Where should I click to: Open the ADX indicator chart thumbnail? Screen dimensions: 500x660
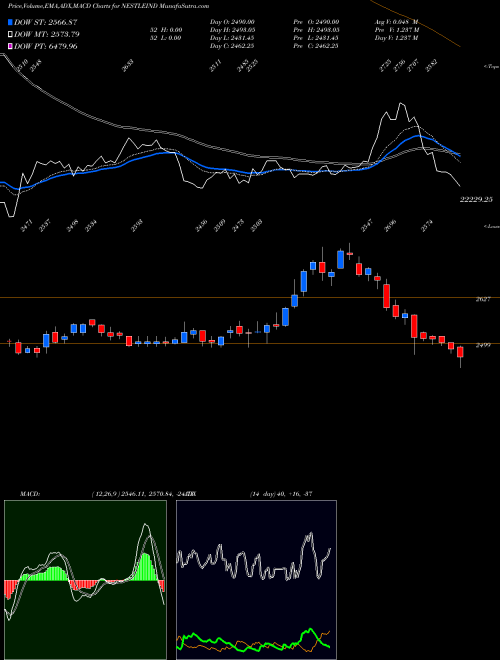[x=256, y=580]
